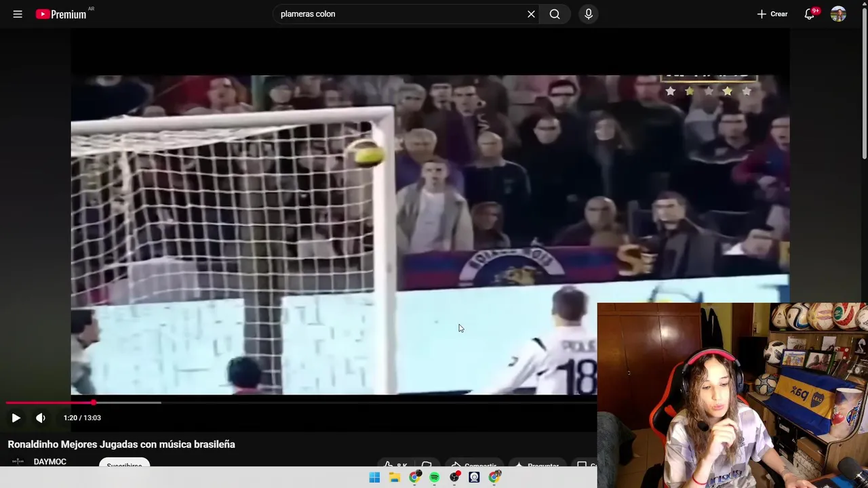This screenshot has height=488, width=868.
Task: Click the magnifier search button
Action: [x=555, y=14]
